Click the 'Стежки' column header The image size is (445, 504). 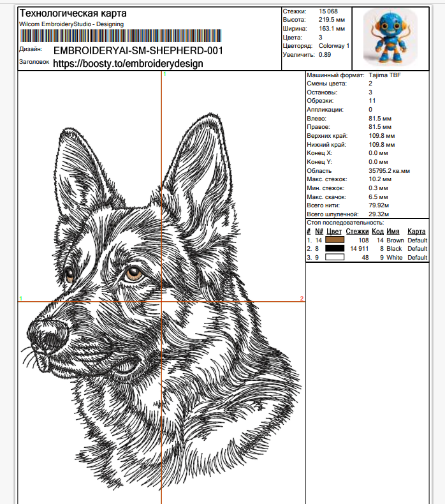click(357, 232)
